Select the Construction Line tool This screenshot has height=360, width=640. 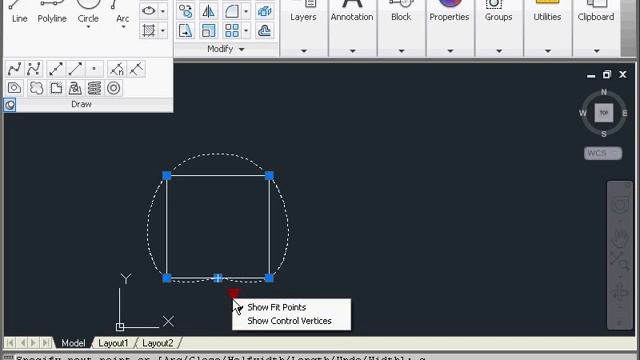(x=56, y=69)
